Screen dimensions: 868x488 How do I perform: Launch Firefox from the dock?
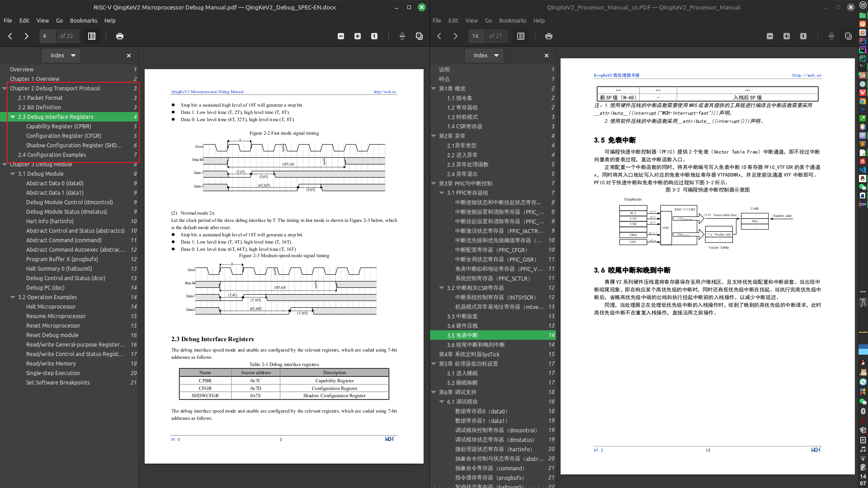tap(863, 23)
